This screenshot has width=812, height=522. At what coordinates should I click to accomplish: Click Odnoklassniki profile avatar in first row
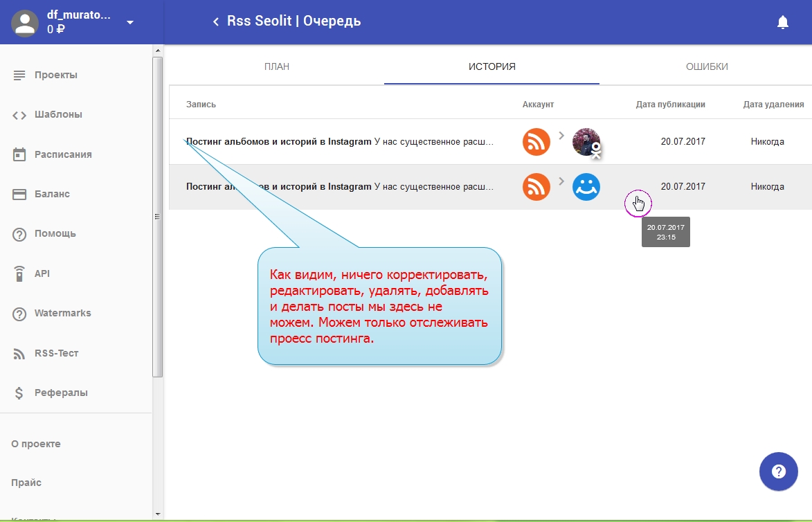586,142
